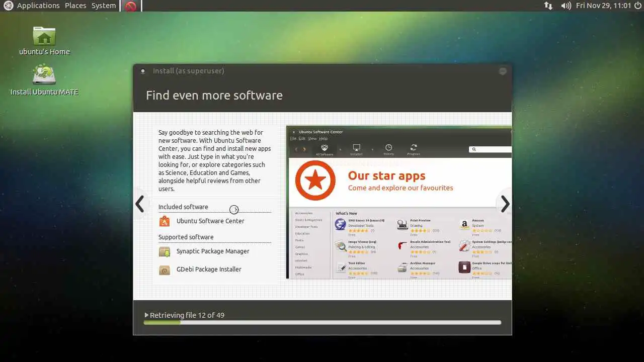
Task: Click the Ubuntu Software Center icon in the list
Action: 164,221
